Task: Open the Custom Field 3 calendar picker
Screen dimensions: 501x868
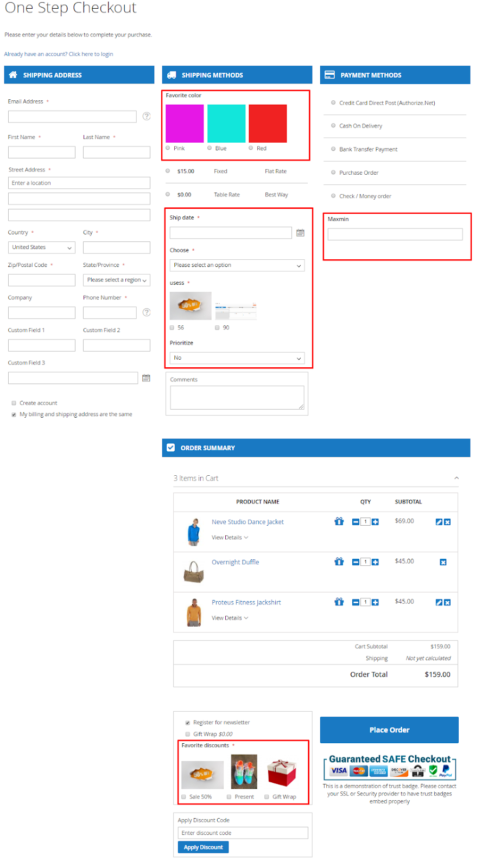Action: pos(146,378)
